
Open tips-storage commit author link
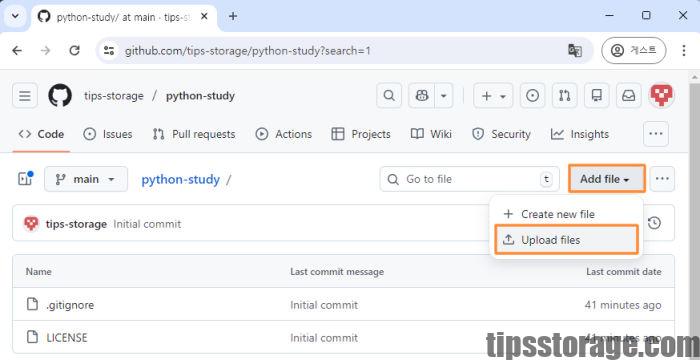point(76,224)
